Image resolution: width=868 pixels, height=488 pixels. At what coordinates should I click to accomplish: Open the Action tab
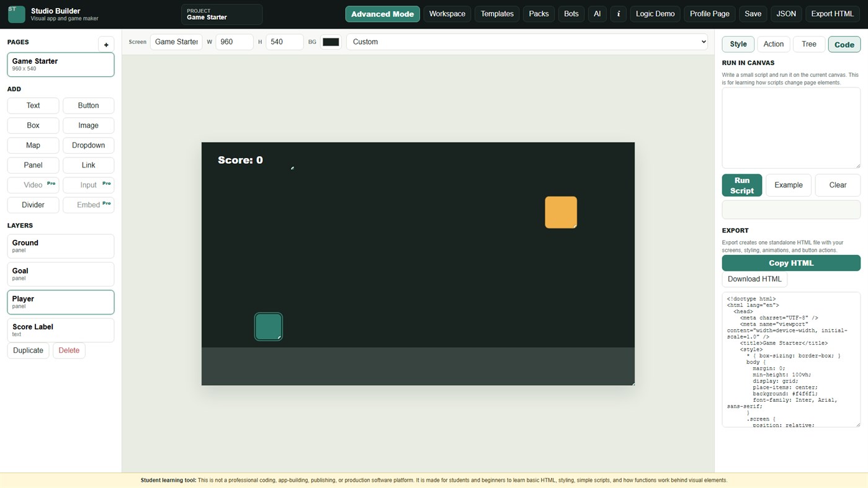[773, 44]
